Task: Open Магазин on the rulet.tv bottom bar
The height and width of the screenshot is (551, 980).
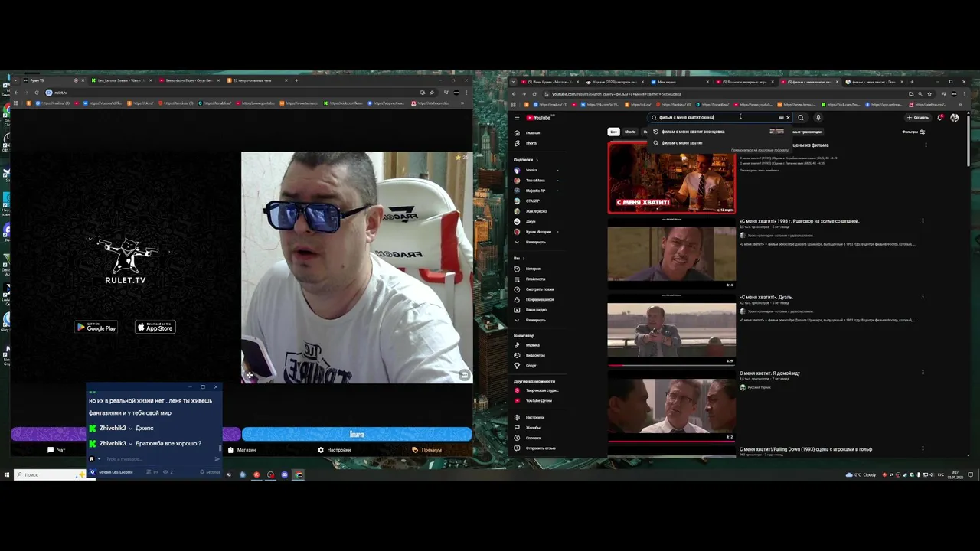Action: pos(241,450)
